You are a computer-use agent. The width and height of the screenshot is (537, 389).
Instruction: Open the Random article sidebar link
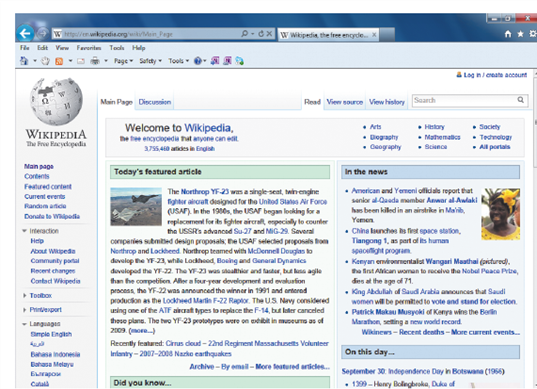click(x=45, y=206)
